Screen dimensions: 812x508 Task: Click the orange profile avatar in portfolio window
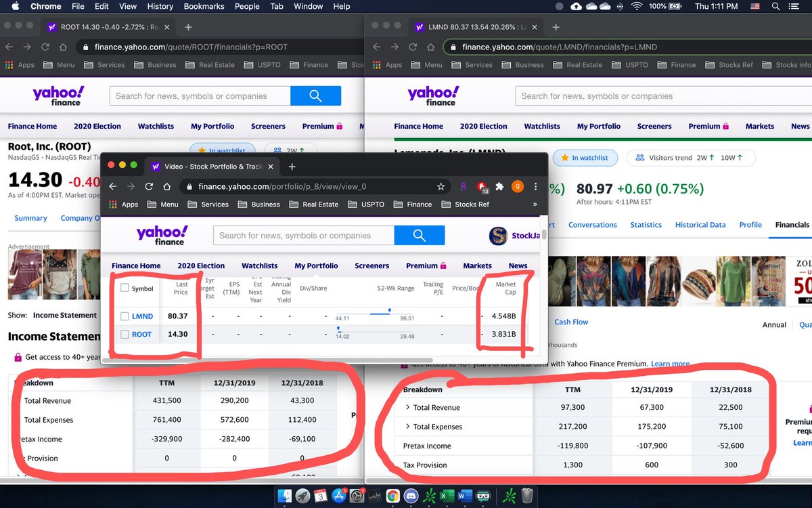click(517, 186)
